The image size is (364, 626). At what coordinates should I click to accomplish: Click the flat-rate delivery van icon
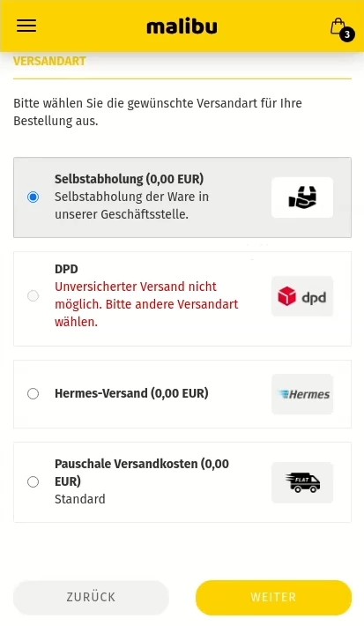coord(302,482)
